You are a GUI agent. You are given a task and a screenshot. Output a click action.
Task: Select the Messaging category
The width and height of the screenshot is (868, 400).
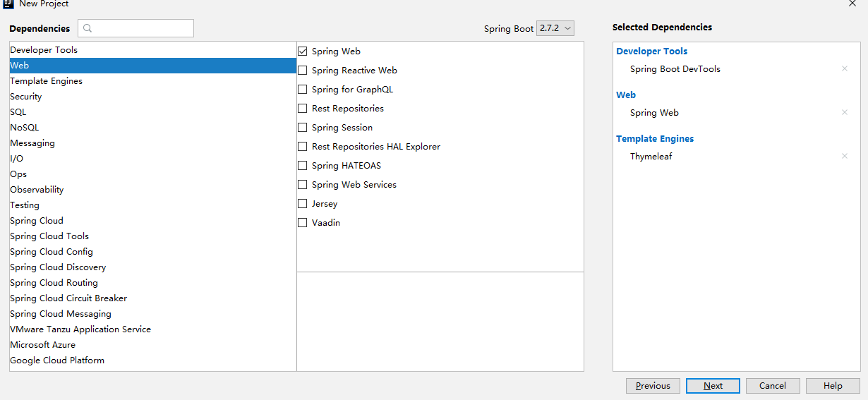(x=152, y=143)
